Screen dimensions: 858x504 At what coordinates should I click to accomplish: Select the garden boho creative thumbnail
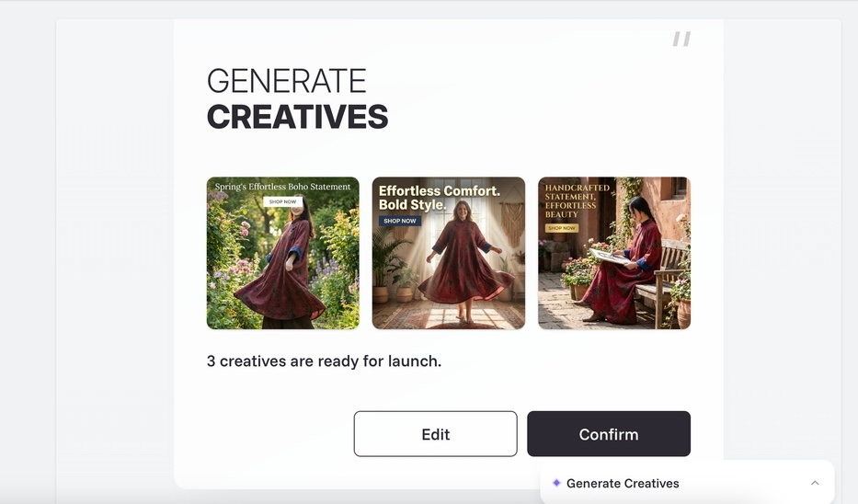(283, 253)
